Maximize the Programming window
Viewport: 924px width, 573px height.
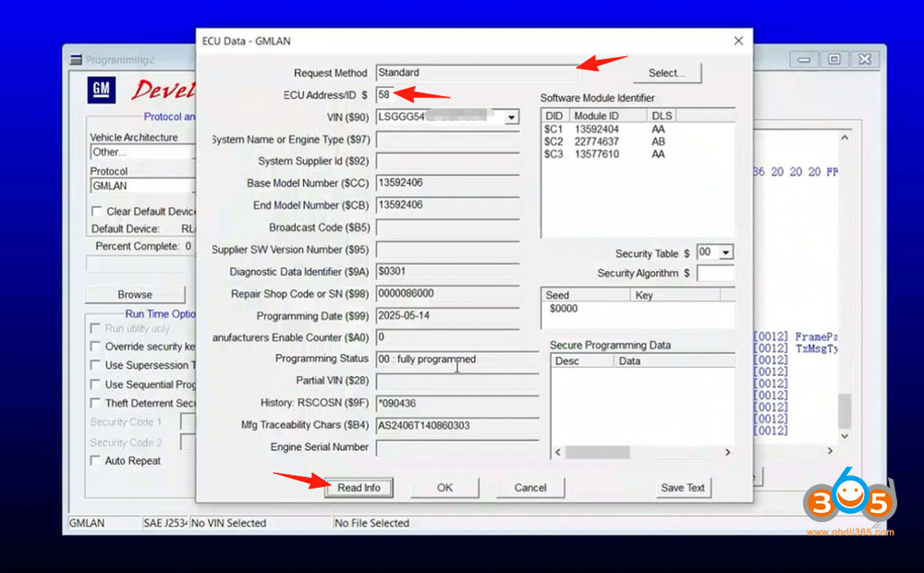pyautogui.click(x=834, y=59)
